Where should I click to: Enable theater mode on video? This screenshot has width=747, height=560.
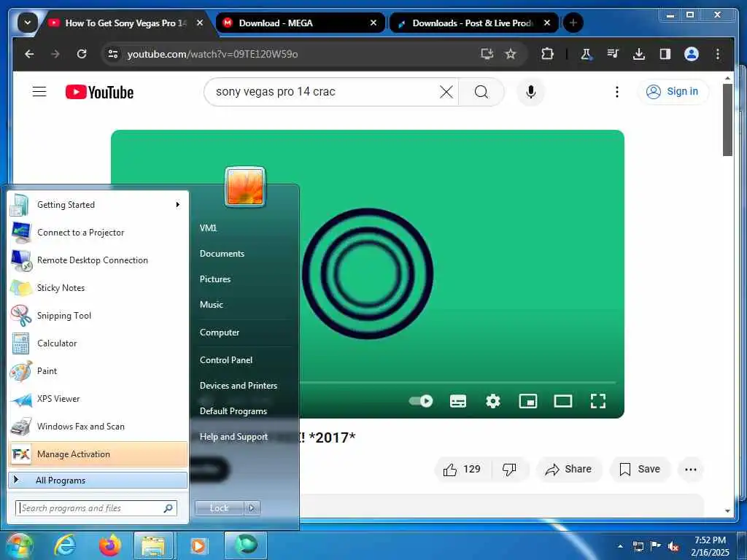pyautogui.click(x=562, y=401)
